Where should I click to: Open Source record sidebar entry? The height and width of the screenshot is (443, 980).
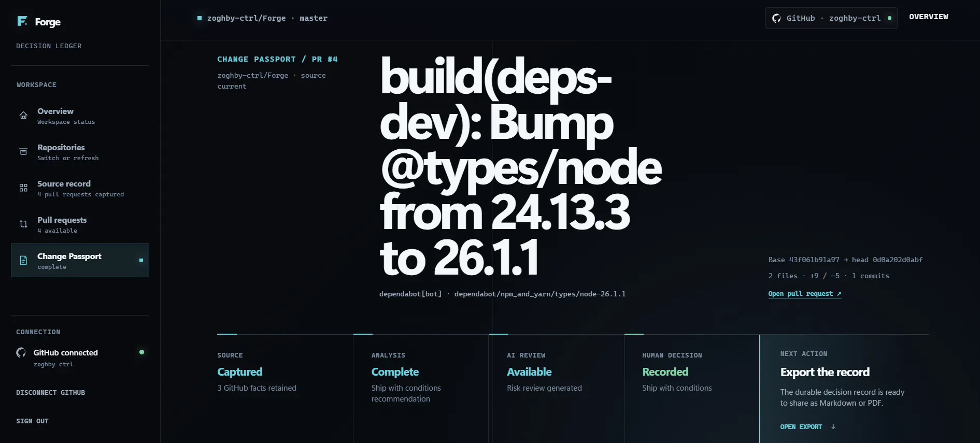[x=80, y=188]
